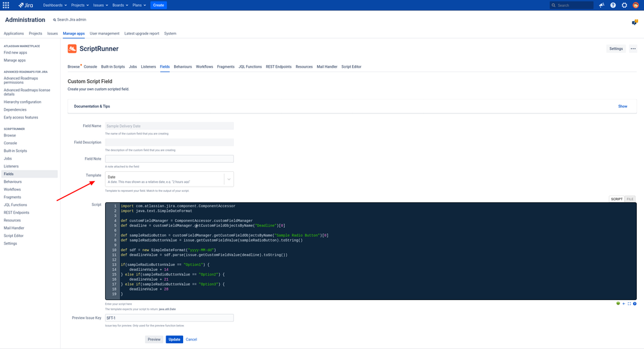Open the Projects dropdown menu
Image resolution: width=644 pixels, height=349 pixels.
[80, 5]
